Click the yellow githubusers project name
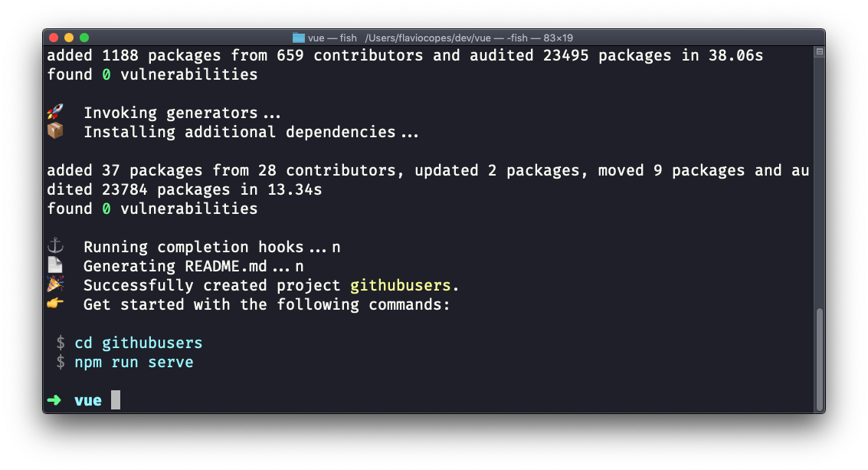This screenshot has height=470, width=868. 400,285
